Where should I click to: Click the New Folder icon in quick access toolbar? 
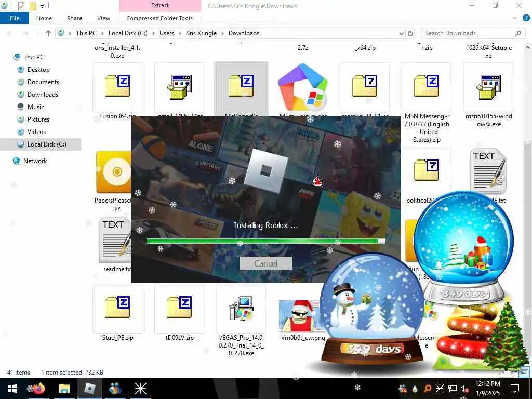33,6
